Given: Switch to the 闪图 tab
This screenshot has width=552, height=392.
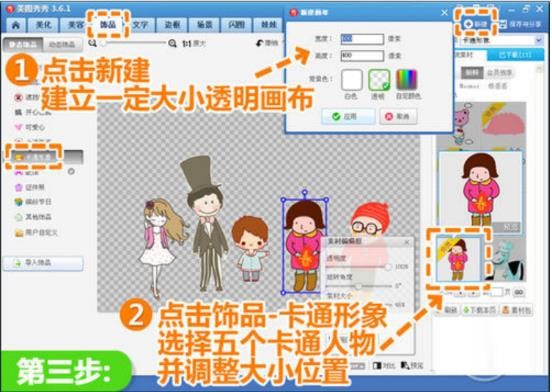Looking at the screenshot, I should pos(236,25).
